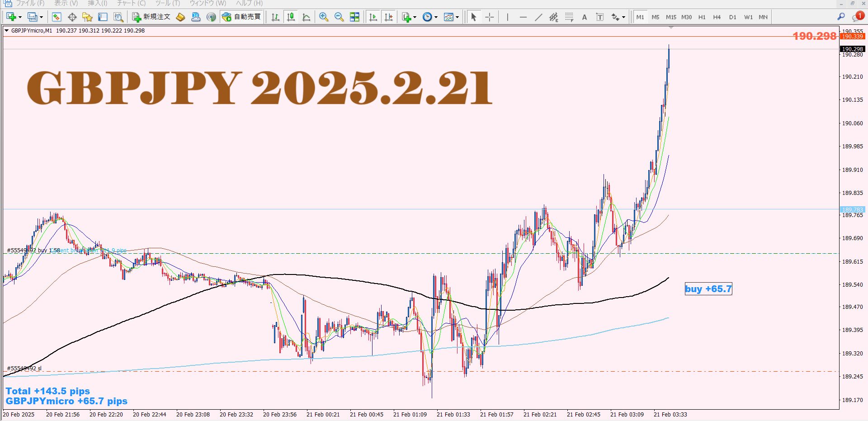Image resolution: width=868 pixels, height=421 pixels.
Task: Open the チャート (C) menu
Action: (x=131, y=3)
